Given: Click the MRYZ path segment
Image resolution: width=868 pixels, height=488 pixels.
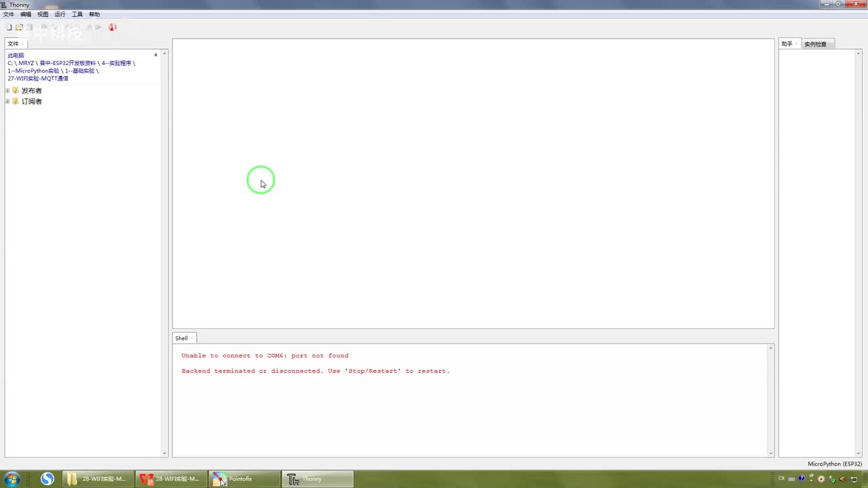Looking at the screenshot, I should click(26, 63).
